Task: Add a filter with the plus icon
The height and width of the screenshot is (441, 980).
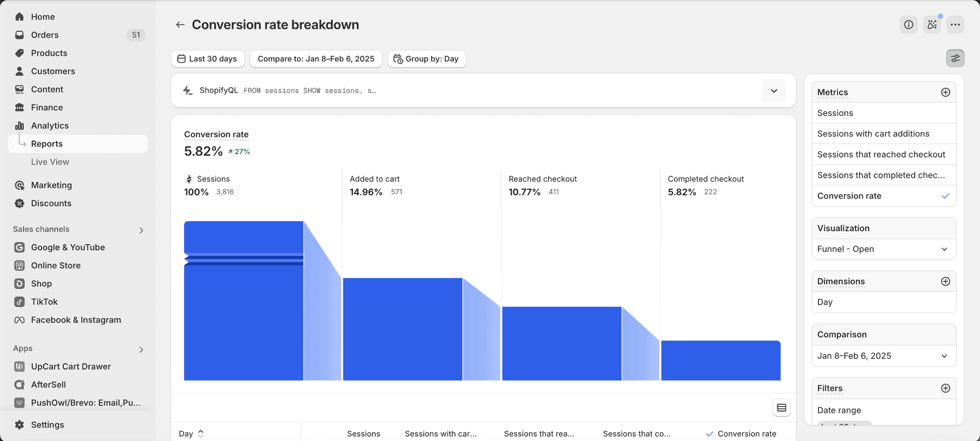Action: click(946, 388)
